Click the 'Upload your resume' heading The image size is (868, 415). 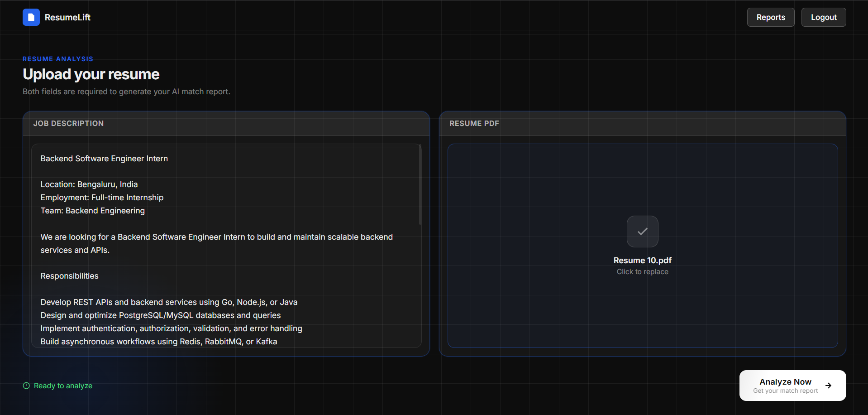(x=91, y=74)
